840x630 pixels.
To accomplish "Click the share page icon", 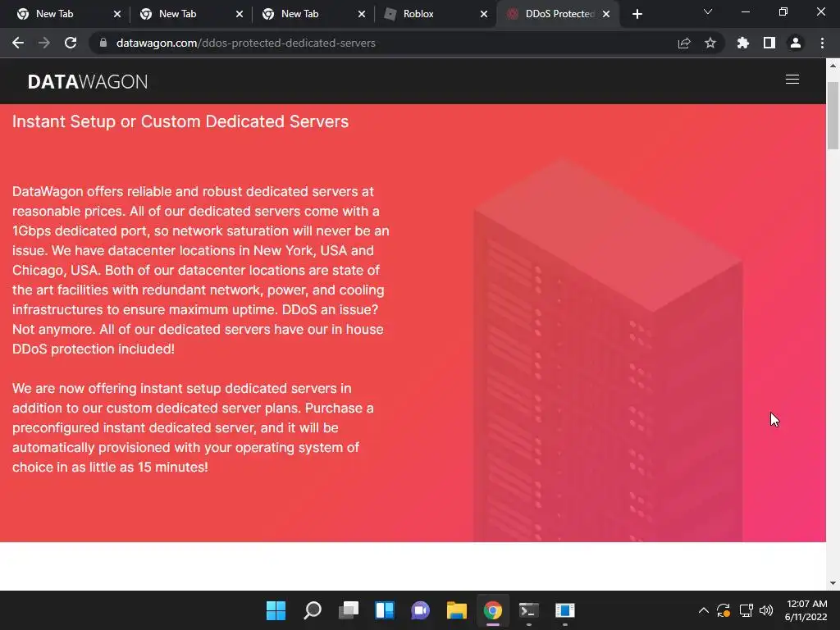I will tap(684, 43).
